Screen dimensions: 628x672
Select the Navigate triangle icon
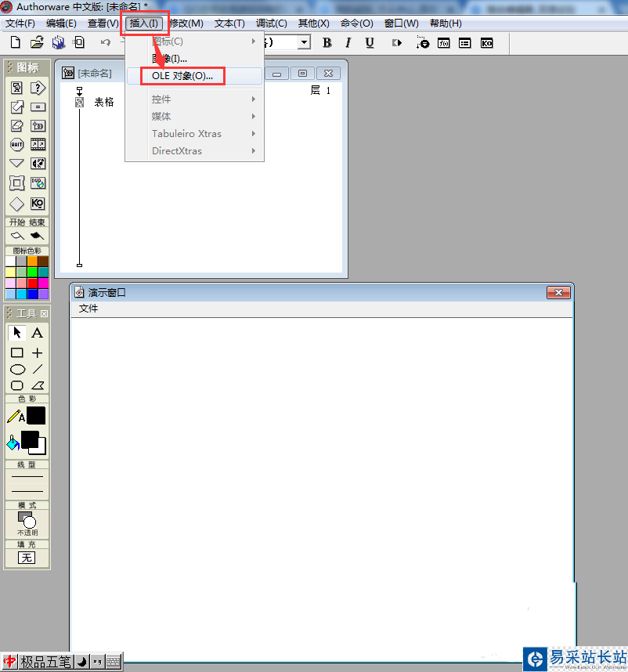point(16,163)
